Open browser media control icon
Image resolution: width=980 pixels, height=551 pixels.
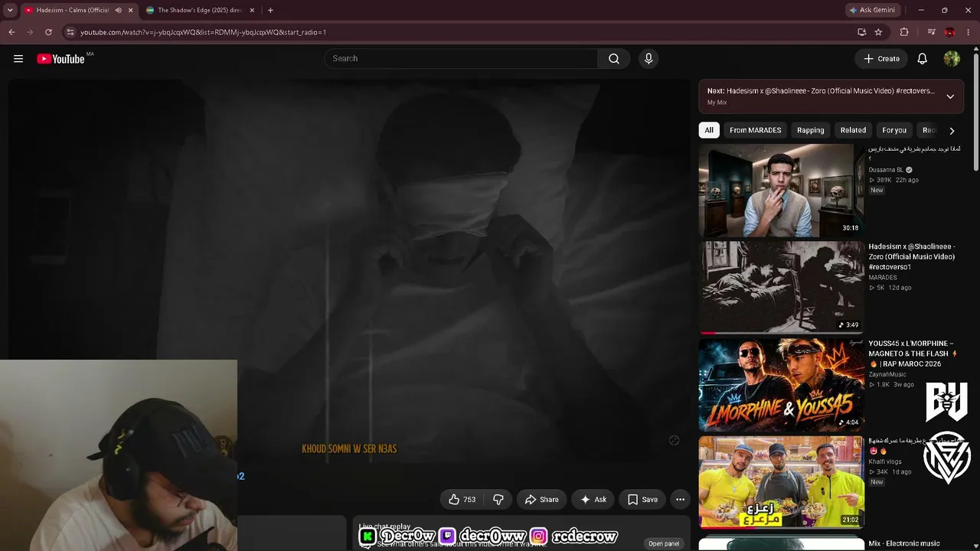tap(931, 32)
